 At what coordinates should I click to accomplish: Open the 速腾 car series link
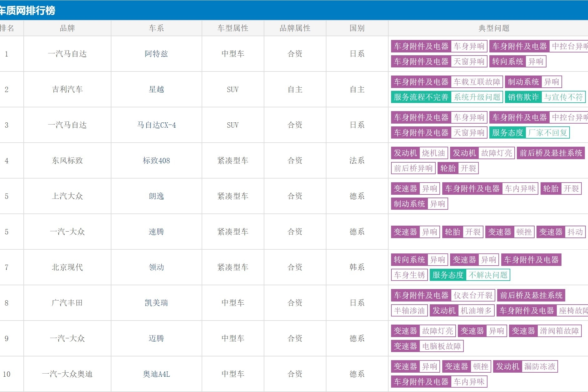coord(156,232)
